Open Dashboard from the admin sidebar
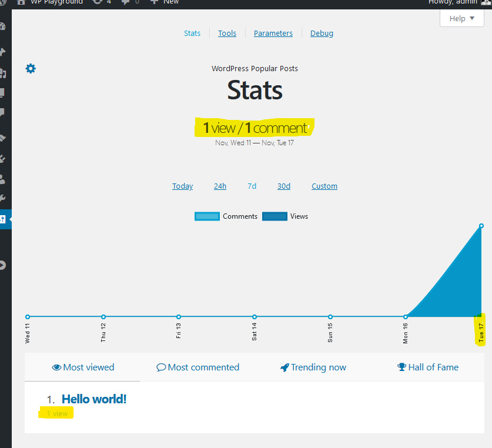The width and height of the screenshot is (492, 448). click(x=2, y=26)
